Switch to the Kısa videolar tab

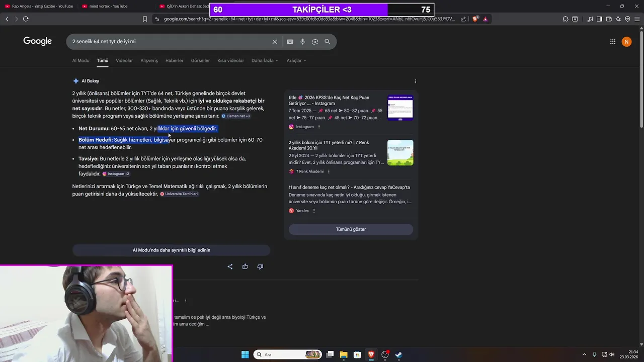point(230,61)
